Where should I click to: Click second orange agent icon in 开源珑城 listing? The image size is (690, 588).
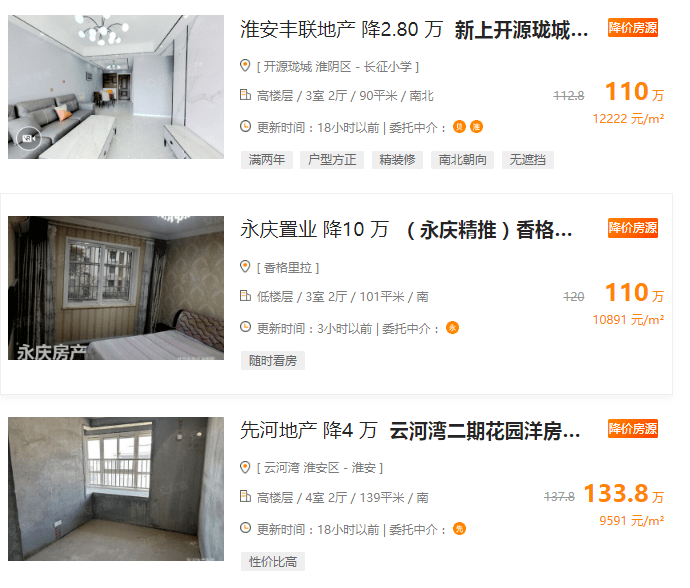pyautogui.click(x=477, y=127)
